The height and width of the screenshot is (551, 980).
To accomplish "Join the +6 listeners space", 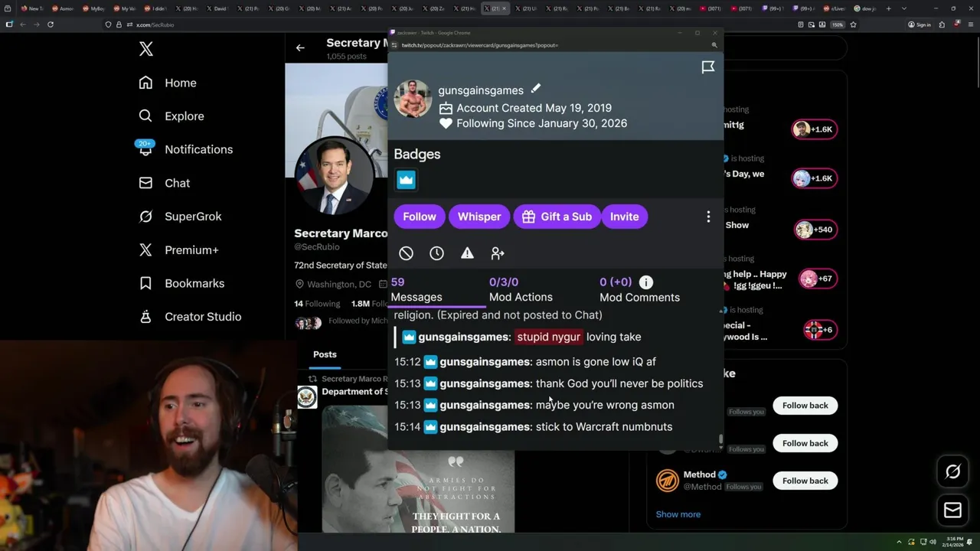I will [818, 330].
